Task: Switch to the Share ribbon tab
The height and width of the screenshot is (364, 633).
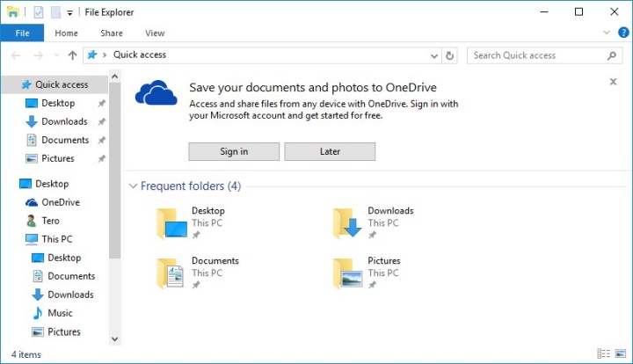Action: click(x=112, y=33)
